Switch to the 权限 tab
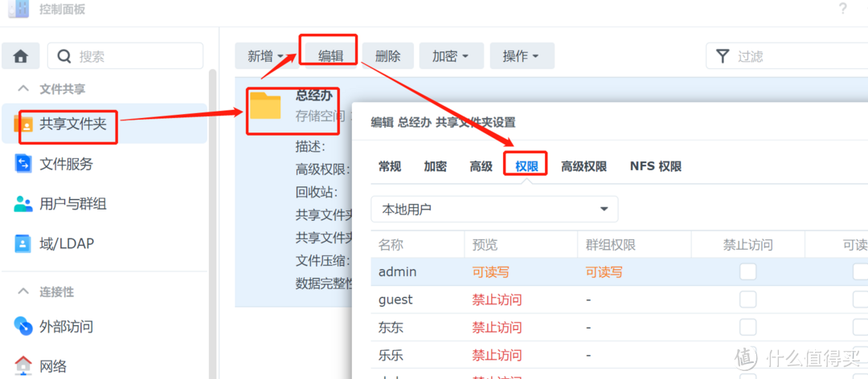868x379 pixels. [526, 166]
